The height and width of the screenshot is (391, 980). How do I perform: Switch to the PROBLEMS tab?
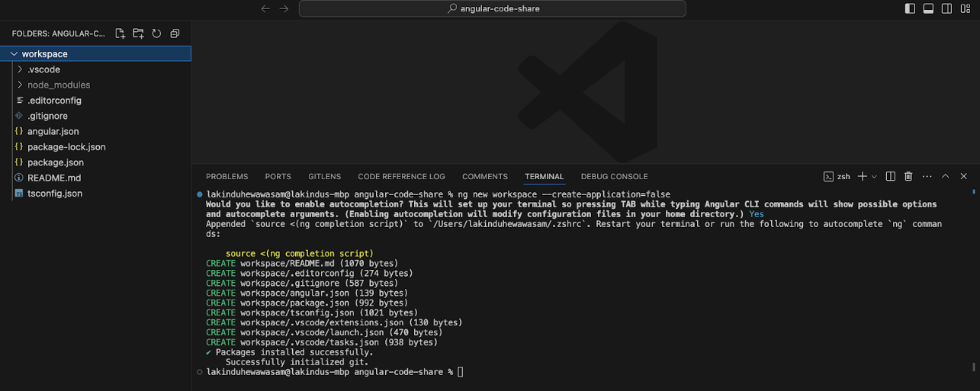pyautogui.click(x=227, y=176)
